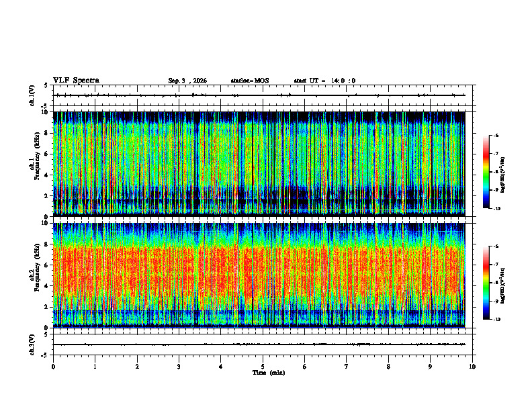Click the 0 minute tick on time axis

point(53,367)
